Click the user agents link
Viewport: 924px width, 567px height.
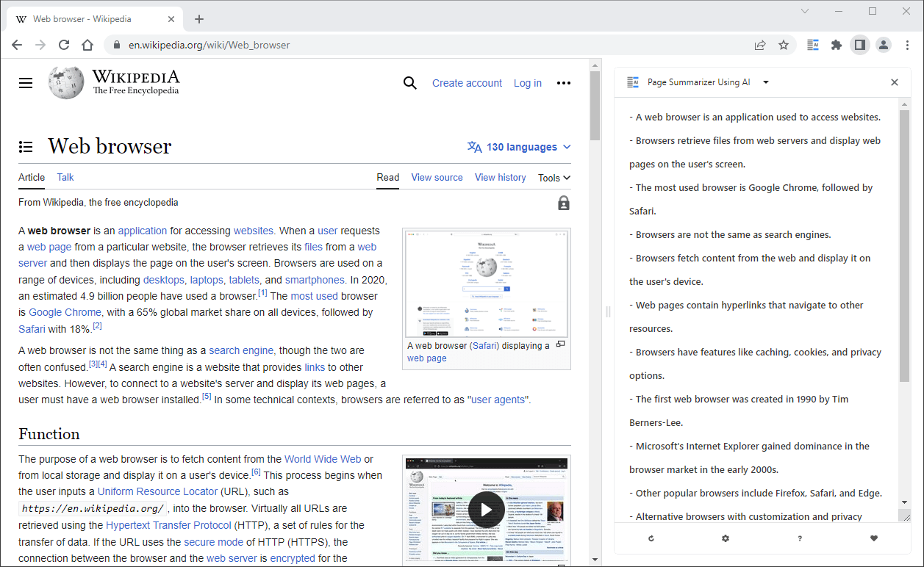coord(498,400)
